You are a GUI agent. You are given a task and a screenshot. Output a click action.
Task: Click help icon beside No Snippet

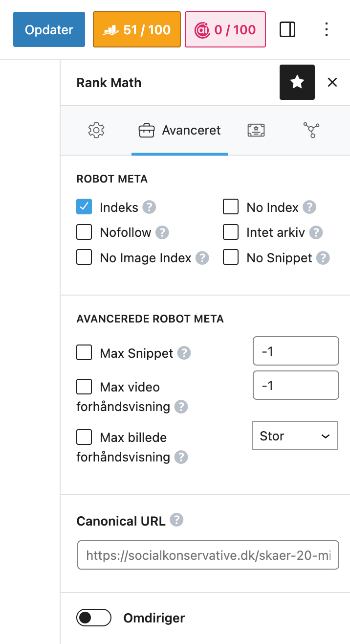(323, 258)
